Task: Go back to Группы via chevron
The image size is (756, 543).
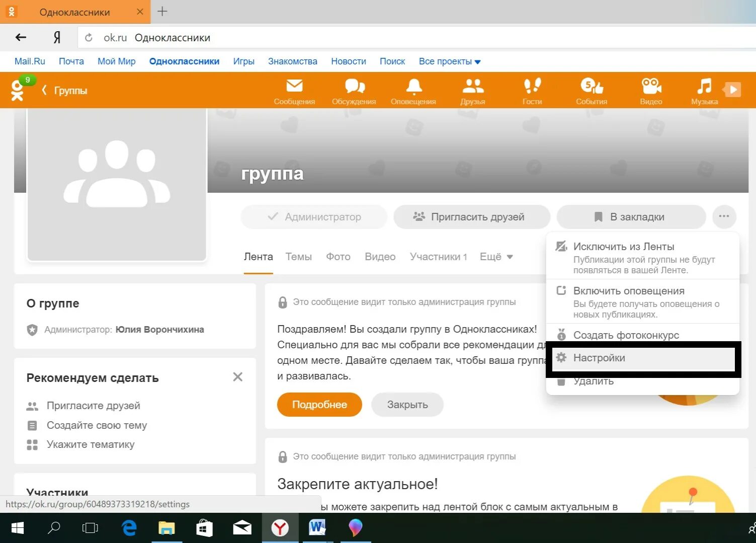Action: 64,91
